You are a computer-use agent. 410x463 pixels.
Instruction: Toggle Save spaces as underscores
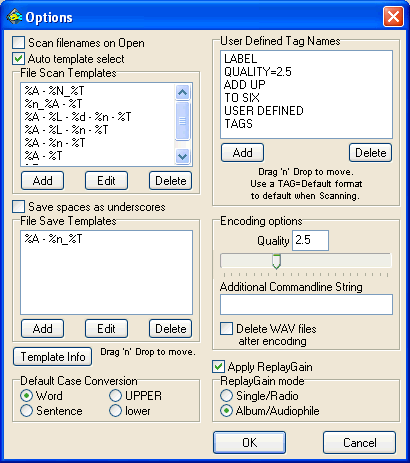coord(18,207)
